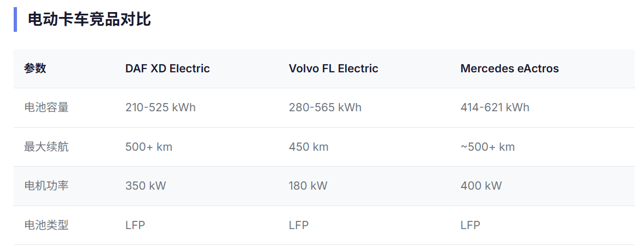Select the 参数 column header

click(x=35, y=69)
